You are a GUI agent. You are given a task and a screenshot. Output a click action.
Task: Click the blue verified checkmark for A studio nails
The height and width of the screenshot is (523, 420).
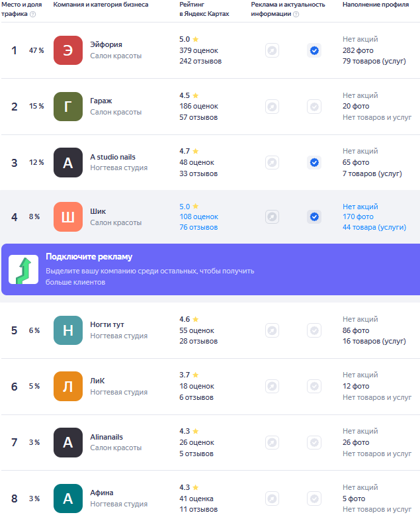coord(314,162)
